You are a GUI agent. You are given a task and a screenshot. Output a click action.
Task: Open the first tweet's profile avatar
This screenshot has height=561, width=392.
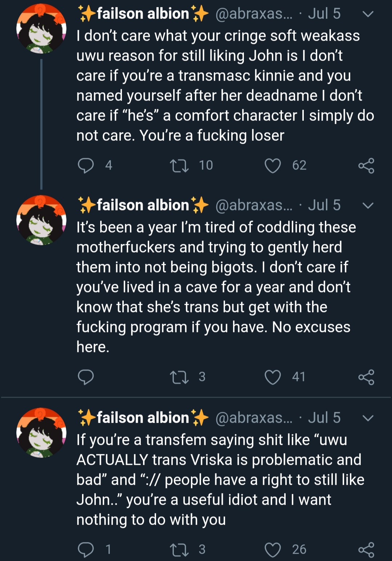[x=41, y=29]
